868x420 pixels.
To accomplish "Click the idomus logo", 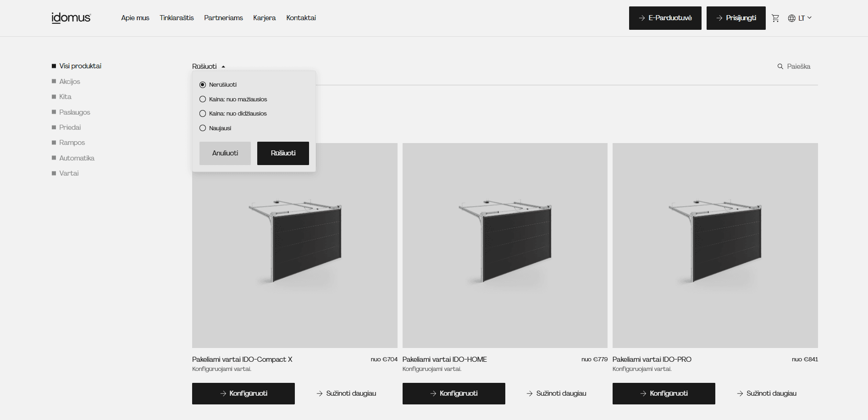I will (x=71, y=18).
